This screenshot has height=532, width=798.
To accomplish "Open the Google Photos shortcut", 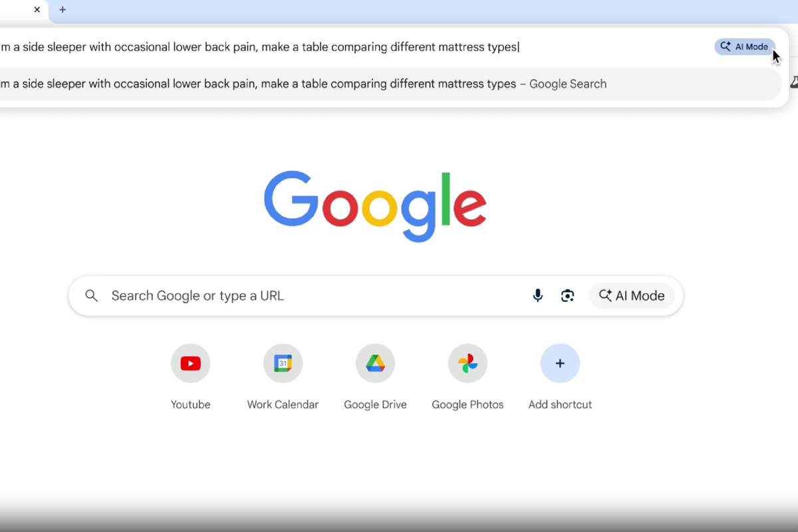I will (x=467, y=363).
